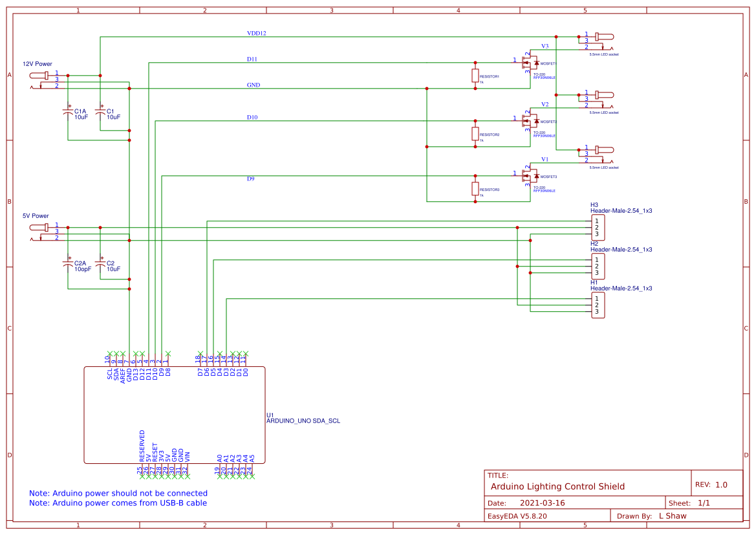
Task: Select the V2 net label
Action: (x=545, y=103)
